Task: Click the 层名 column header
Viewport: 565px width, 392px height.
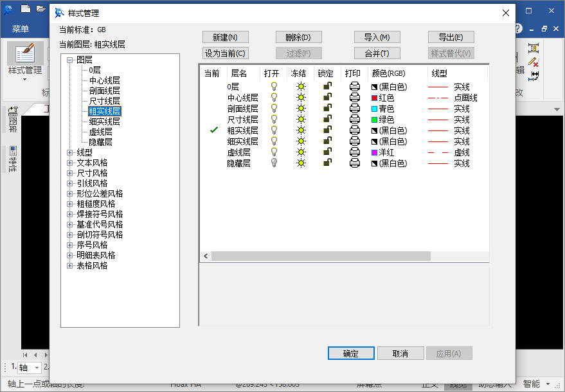Action: click(243, 73)
